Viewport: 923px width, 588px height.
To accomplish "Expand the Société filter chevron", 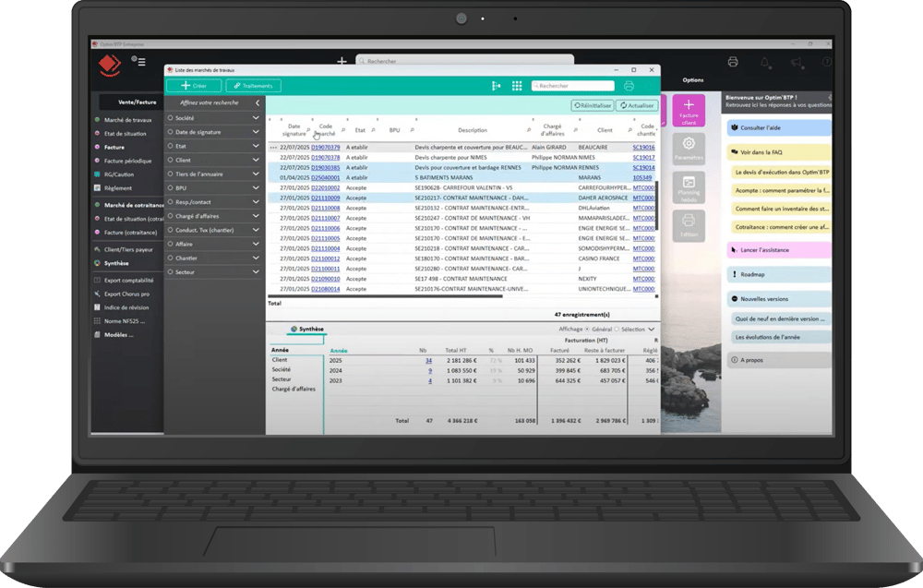I will coord(256,118).
